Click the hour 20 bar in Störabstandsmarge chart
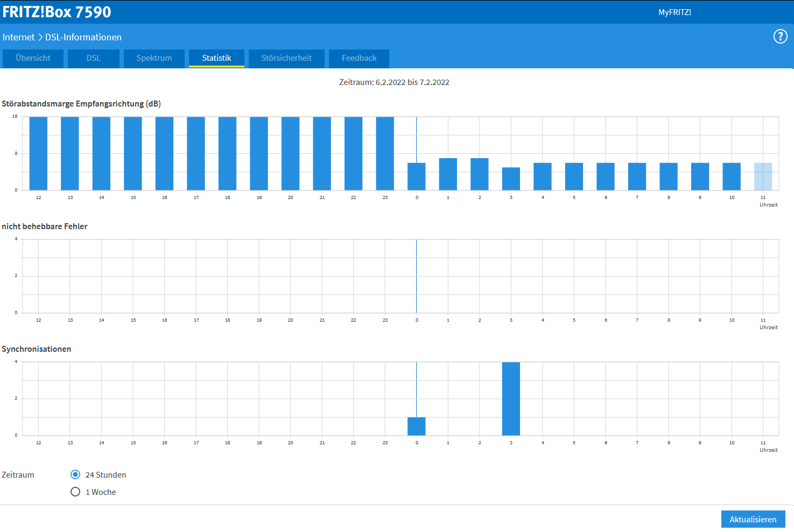The width and height of the screenshot is (794, 532). [290, 153]
